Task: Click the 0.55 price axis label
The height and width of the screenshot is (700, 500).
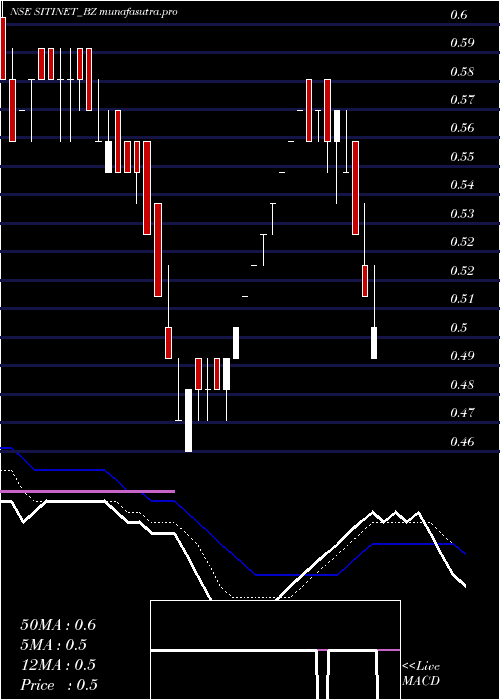Action: point(461,157)
